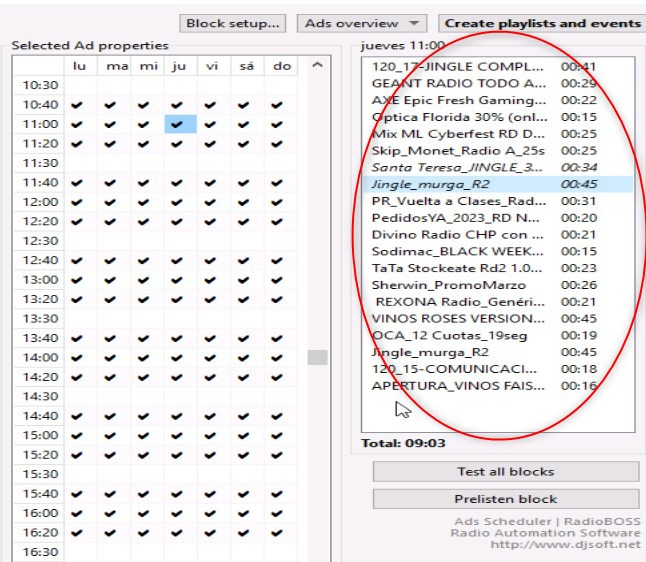Select the 12:30 time row label
Viewport: 646px width, 562px height.
(x=40, y=241)
